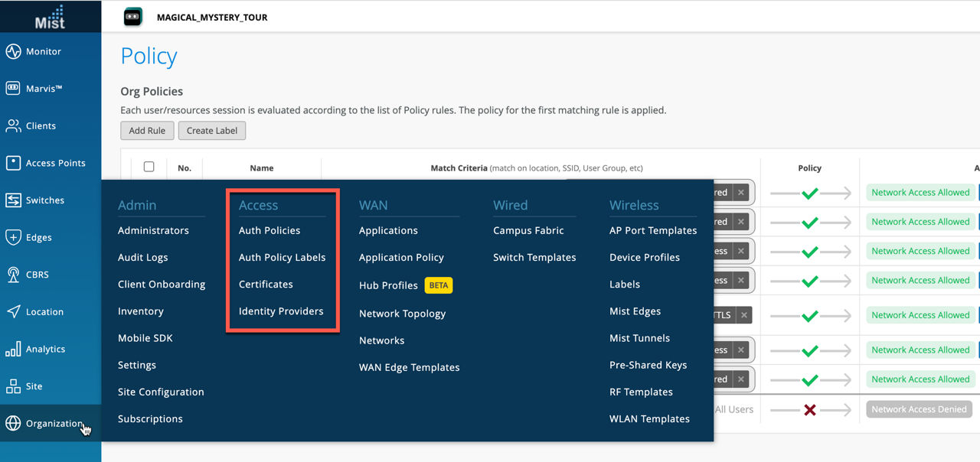Screen dimensions: 980x462
Task: Click the Create Label button
Action: click(x=212, y=131)
